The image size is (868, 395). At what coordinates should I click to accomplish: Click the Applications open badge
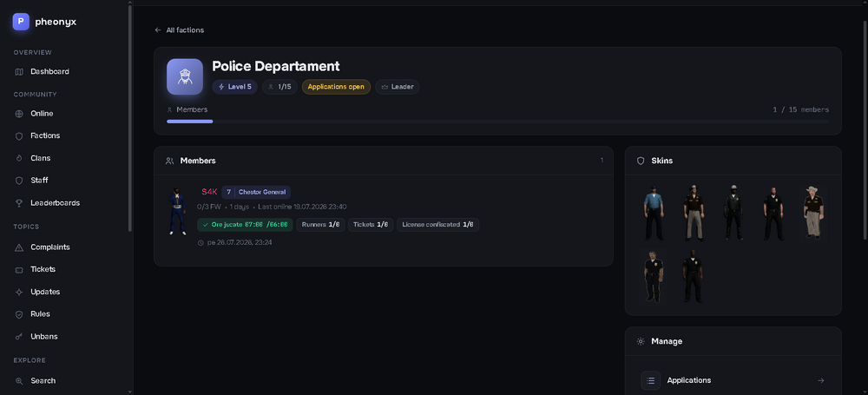(336, 87)
